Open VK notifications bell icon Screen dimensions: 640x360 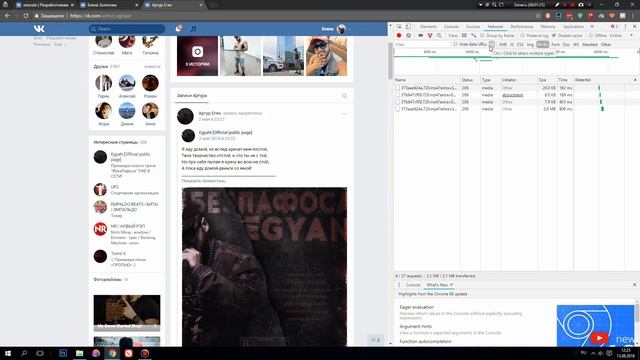point(178,29)
